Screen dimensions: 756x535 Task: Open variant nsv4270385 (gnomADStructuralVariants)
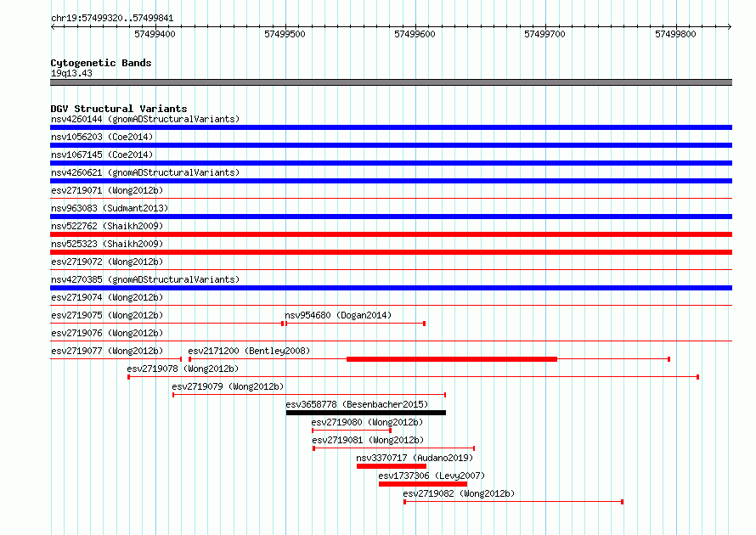pos(145,279)
